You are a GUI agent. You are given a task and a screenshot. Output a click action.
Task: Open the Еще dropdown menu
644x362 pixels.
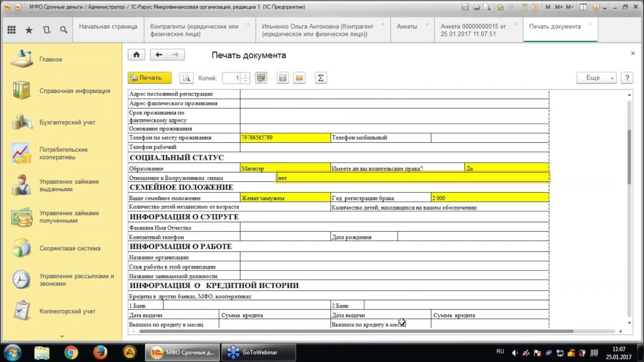[x=597, y=78]
